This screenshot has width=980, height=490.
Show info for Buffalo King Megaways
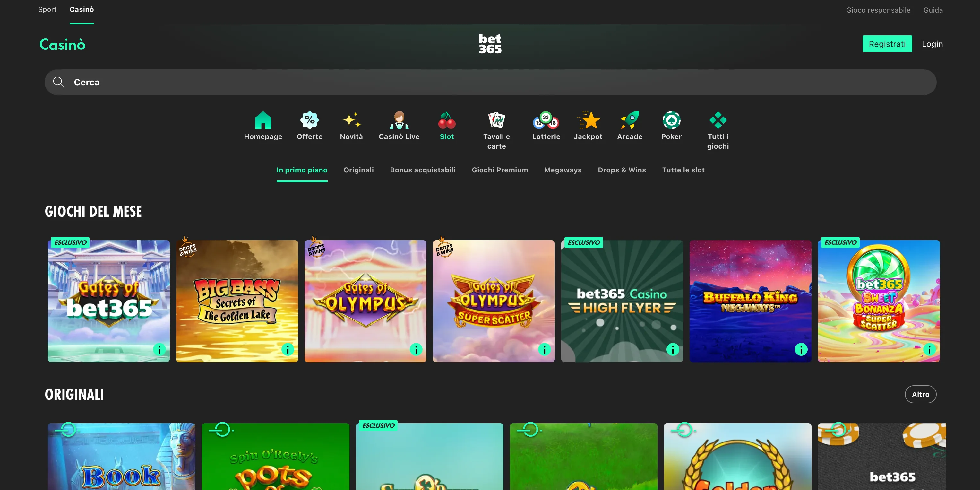(x=801, y=349)
